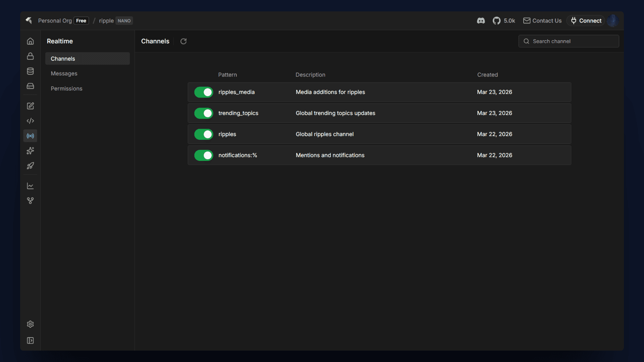Open the settings gear icon
Image resolution: width=644 pixels, height=362 pixels.
[30, 324]
